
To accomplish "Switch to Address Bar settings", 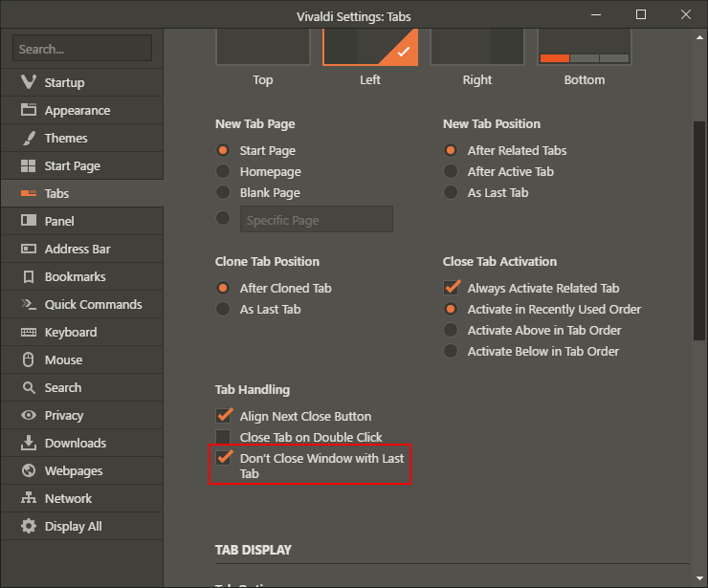I will (x=81, y=250).
